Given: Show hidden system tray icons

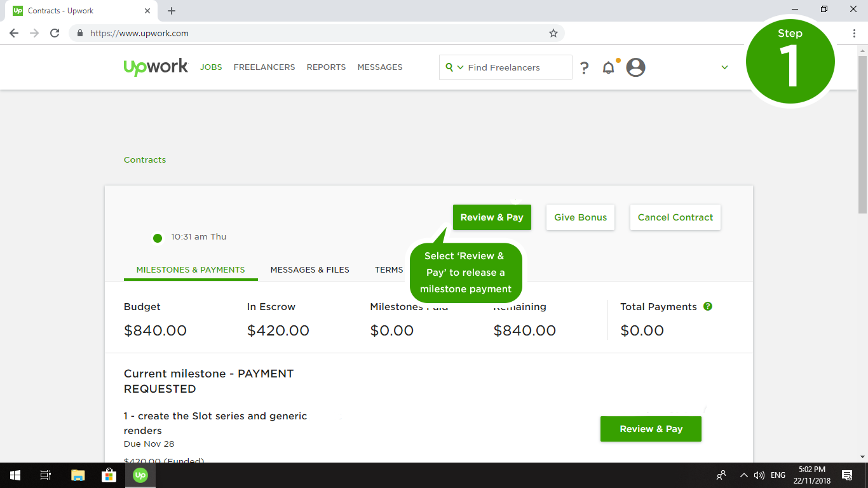Looking at the screenshot, I should [743, 475].
